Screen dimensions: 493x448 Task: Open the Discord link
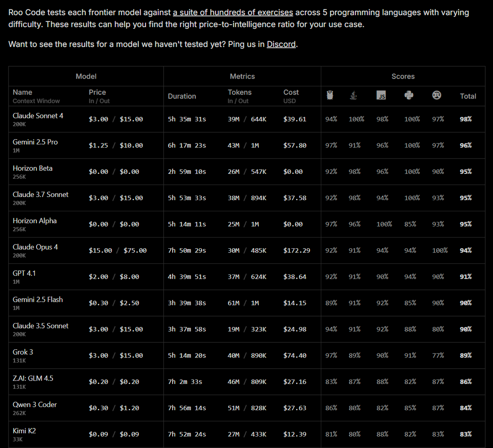281,44
